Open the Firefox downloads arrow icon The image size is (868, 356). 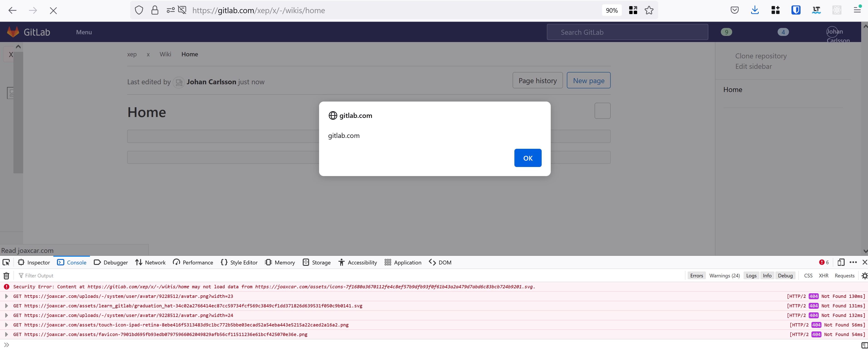pos(755,10)
